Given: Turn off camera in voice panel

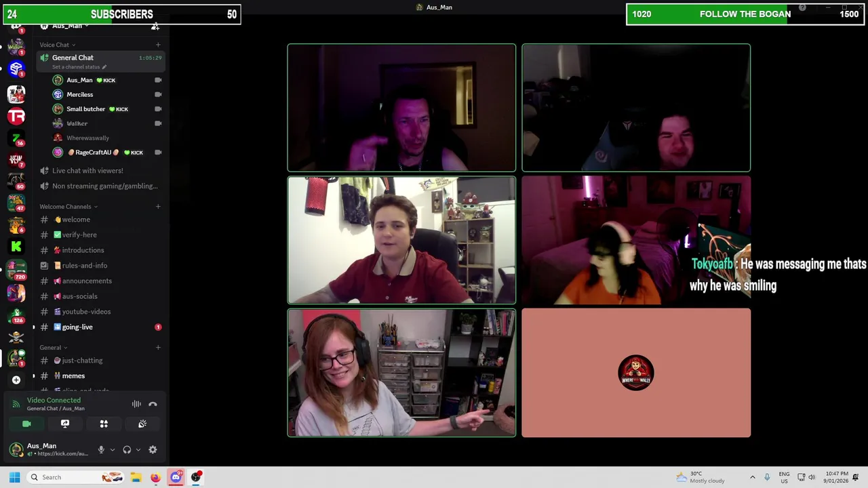Looking at the screenshot, I should pyautogui.click(x=26, y=424).
